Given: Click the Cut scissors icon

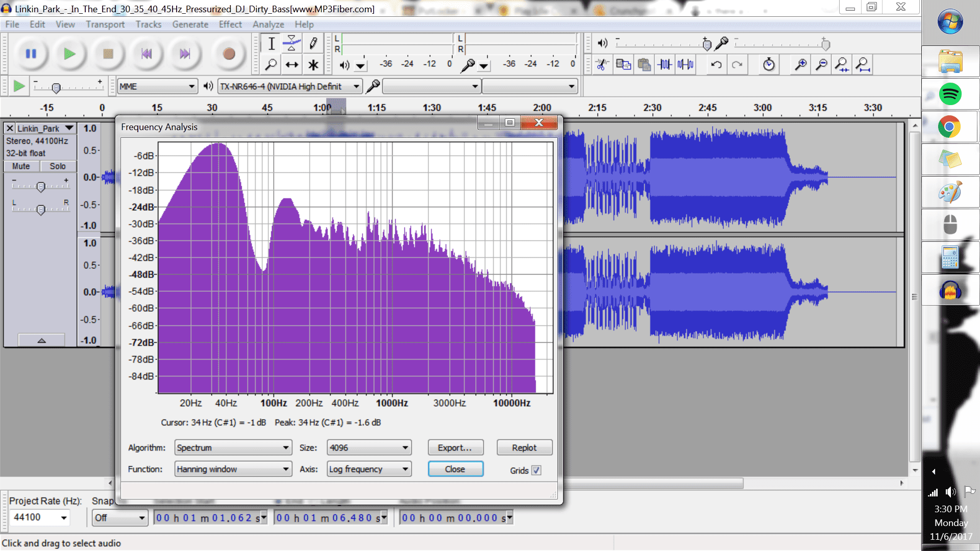Looking at the screenshot, I should pos(602,64).
